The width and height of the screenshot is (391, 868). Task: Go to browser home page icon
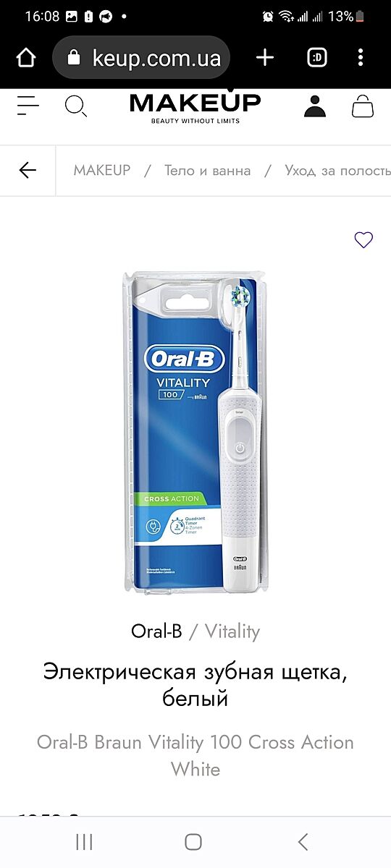tap(26, 58)
